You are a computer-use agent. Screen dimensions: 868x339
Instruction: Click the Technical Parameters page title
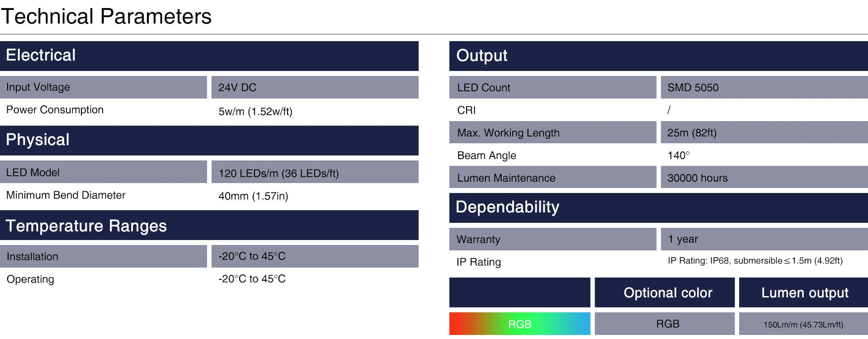tap(106, 17)
